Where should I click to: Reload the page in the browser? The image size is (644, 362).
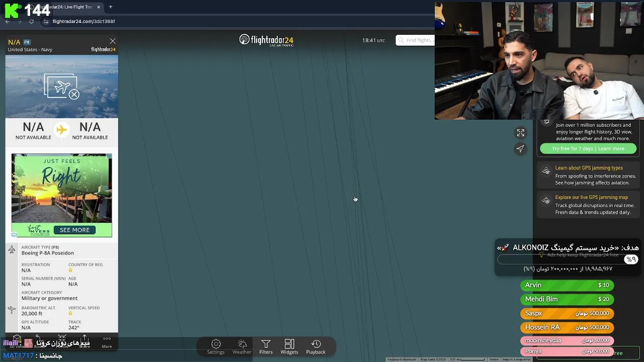pos(31,22)
